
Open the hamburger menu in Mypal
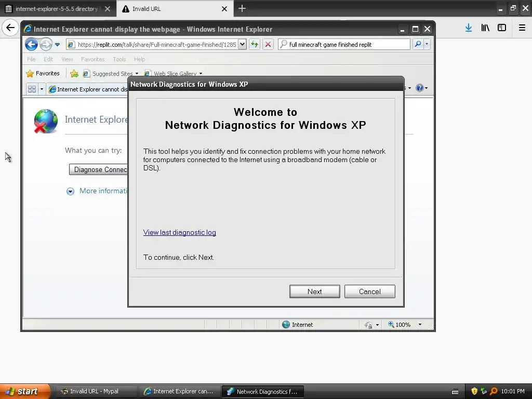pyautogui.click(x=522, y=28)
